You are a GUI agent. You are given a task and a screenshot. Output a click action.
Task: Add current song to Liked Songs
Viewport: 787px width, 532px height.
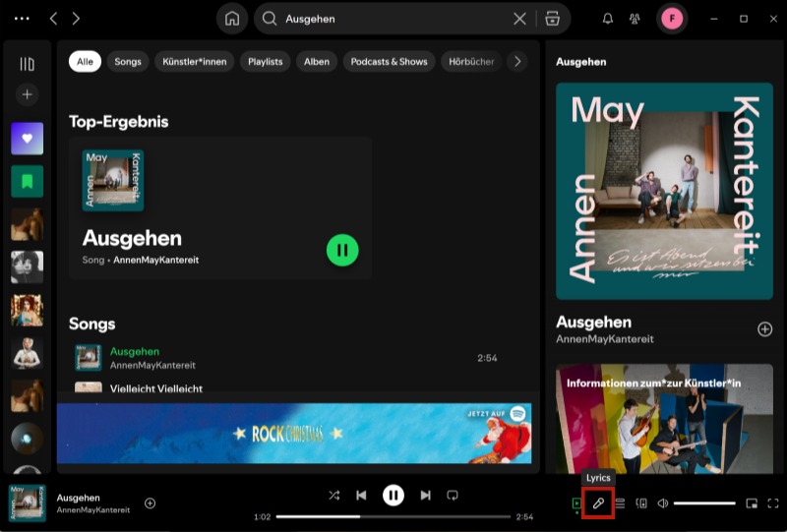pyautogui.click(x=151, y=502)
